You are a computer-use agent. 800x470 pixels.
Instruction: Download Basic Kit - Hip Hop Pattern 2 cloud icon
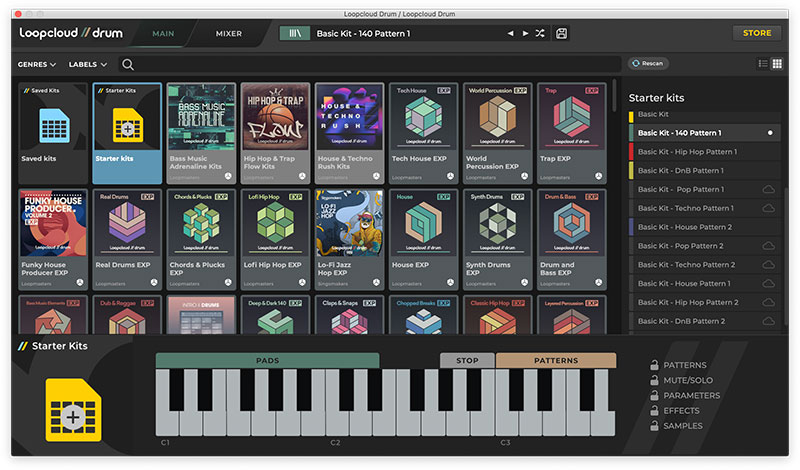(768, 303)
